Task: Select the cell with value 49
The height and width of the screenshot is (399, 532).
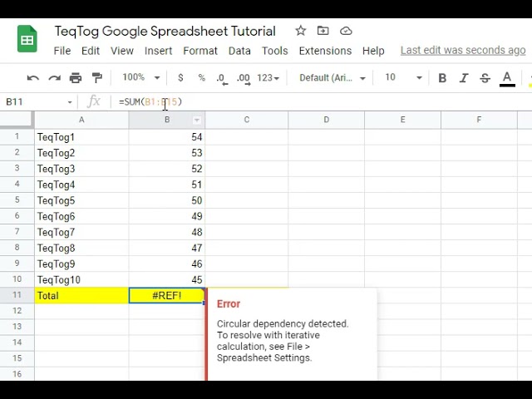Action: (167, 216)
